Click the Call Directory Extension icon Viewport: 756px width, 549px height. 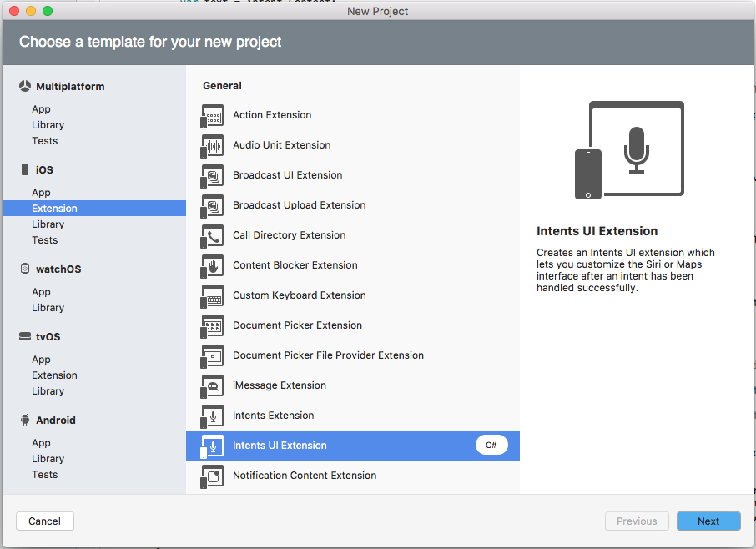[x=213, y=235]
